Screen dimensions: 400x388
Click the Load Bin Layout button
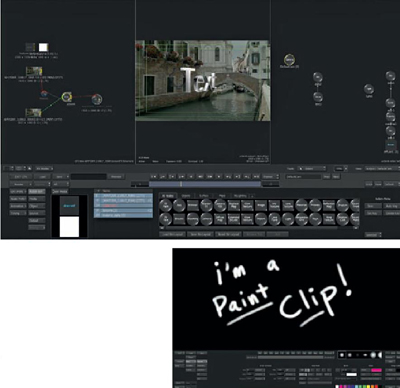[x=173, y=234]
